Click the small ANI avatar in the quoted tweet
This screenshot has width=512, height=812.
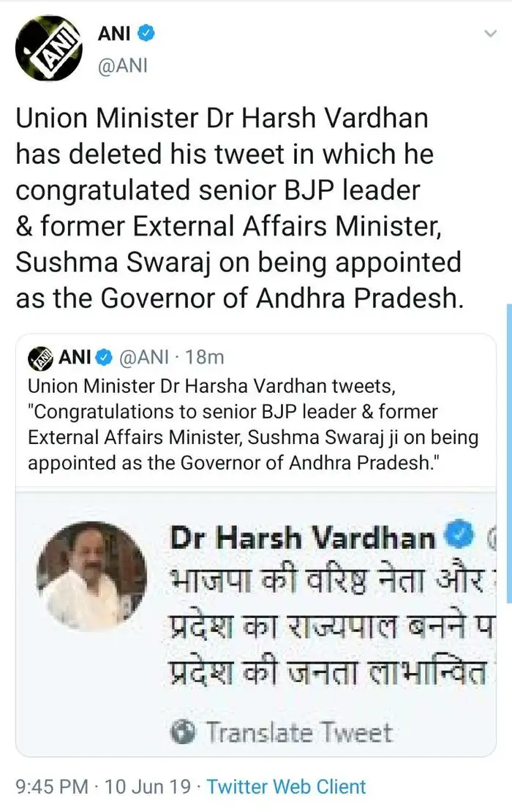pyautogui.click(x=41, y=358)
